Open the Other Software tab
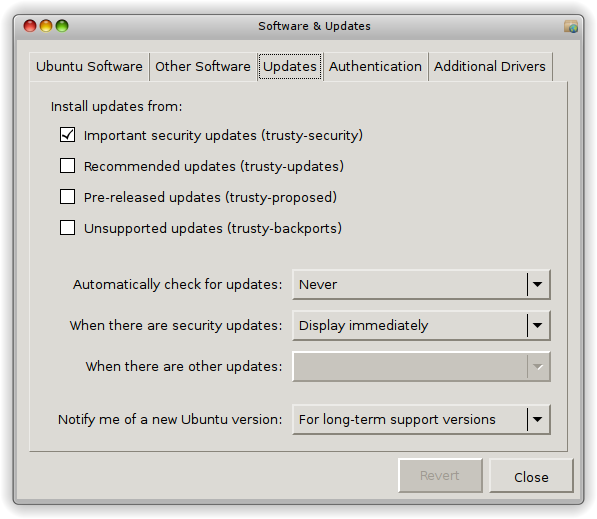This screenshot has height=519, width=597. click(x=203, y=67)
